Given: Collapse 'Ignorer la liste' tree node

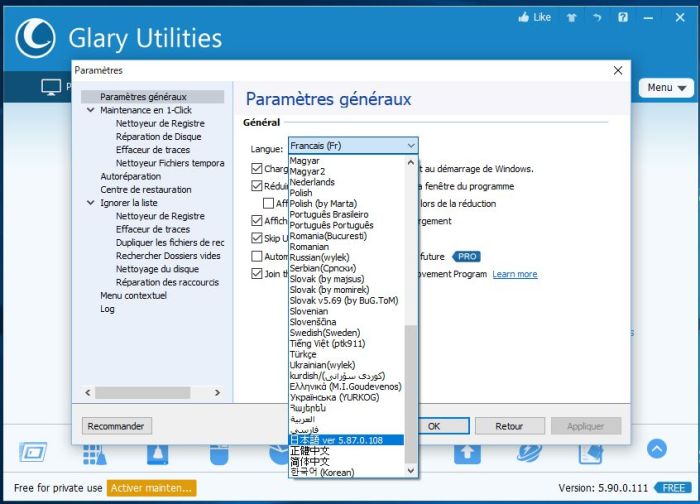Looking at the screenshot, I should click(90, 203).
